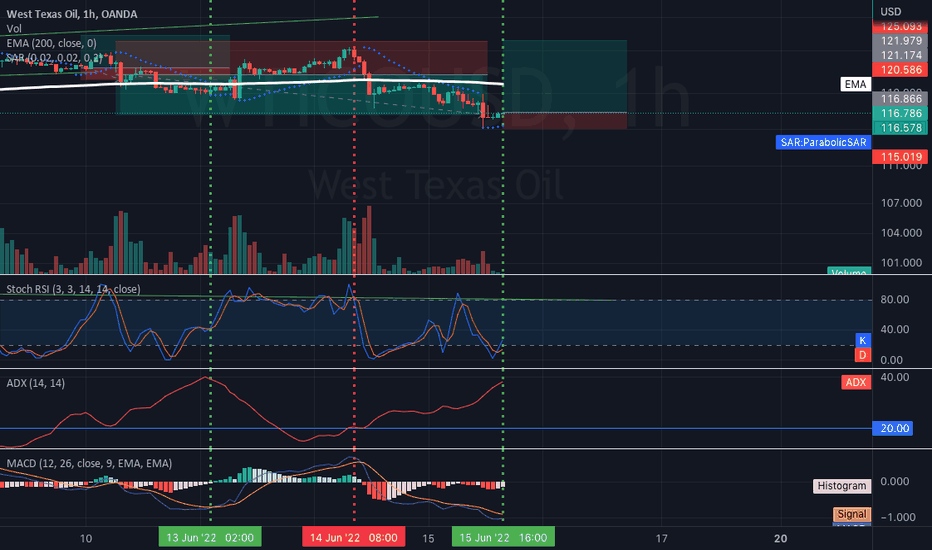
Task: Click the 116.866 gray price label
Action: tap(900, 99)
